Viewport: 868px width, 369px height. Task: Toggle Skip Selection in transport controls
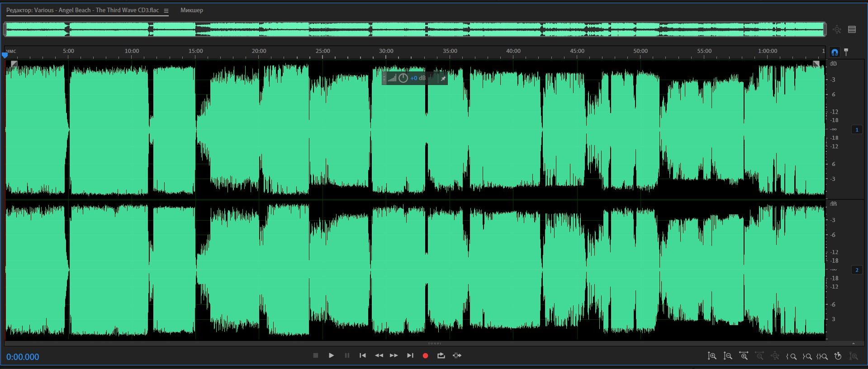pyautogui.click(x=457, y=355)
